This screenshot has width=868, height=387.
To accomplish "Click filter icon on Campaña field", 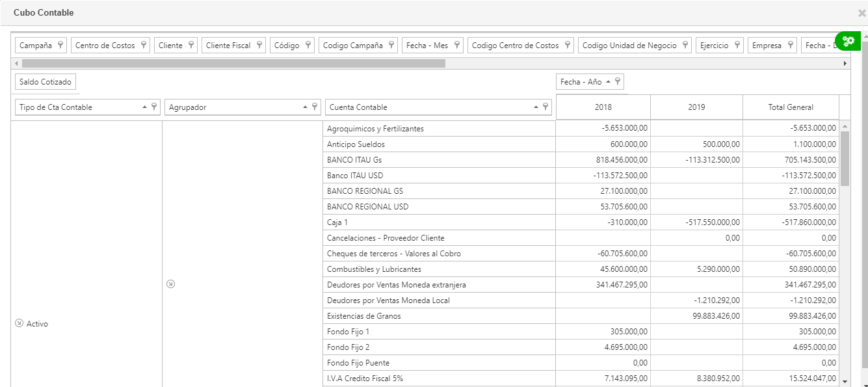I will coord(60,46).
